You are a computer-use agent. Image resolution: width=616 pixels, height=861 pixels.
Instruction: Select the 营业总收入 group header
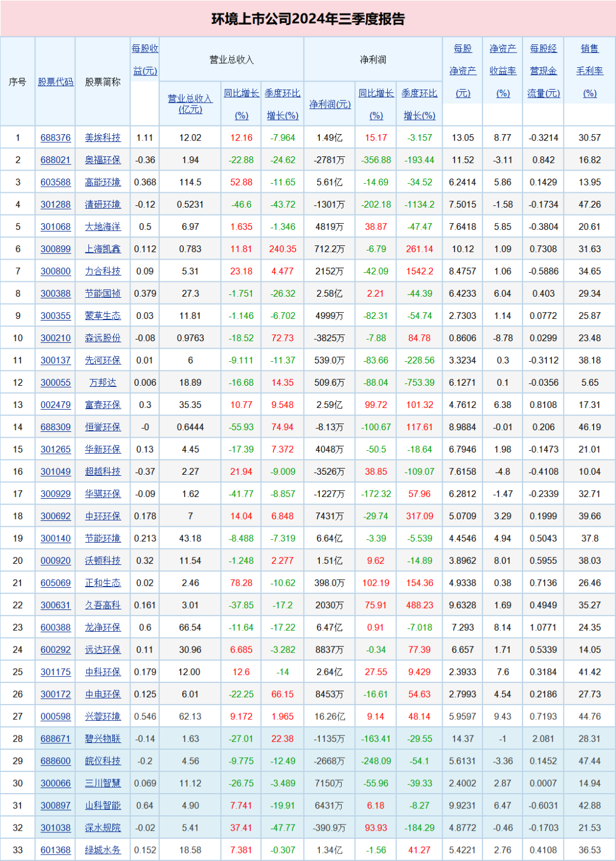click(x=232, y=59)
